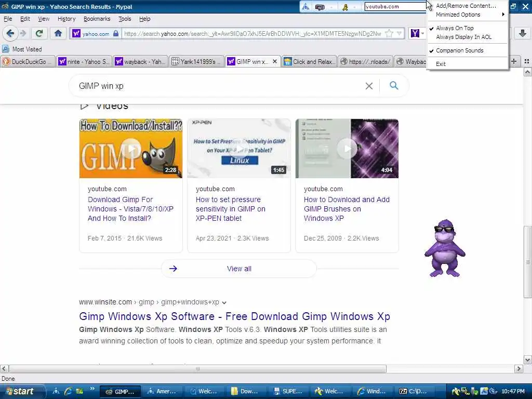Click the horizontal scrollbar thumb

[x=197, y=369]
